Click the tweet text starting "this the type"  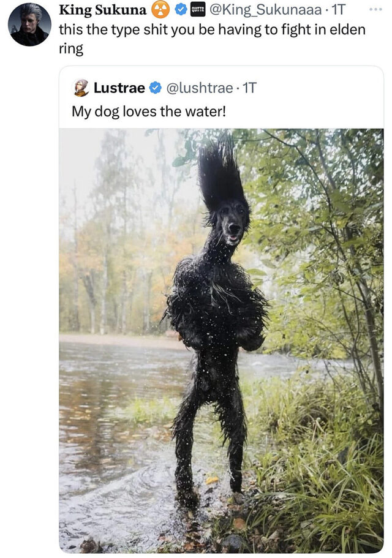click(x=184, y=29)
